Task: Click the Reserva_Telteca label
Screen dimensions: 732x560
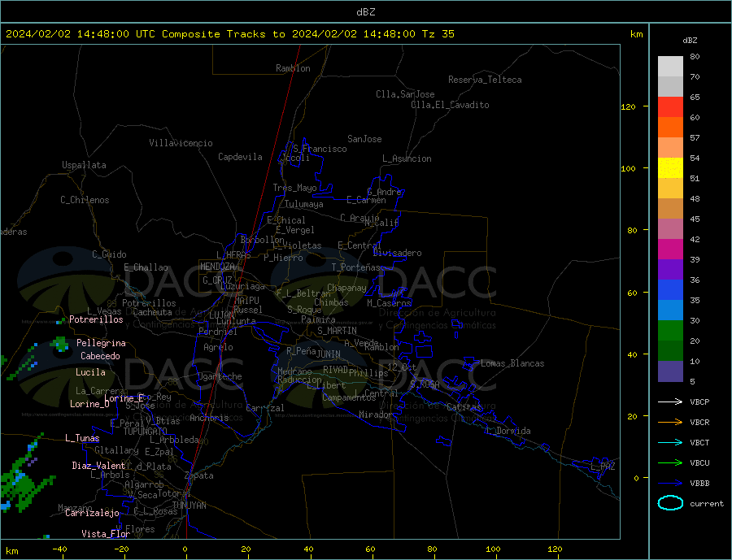Action: (485, 80)
